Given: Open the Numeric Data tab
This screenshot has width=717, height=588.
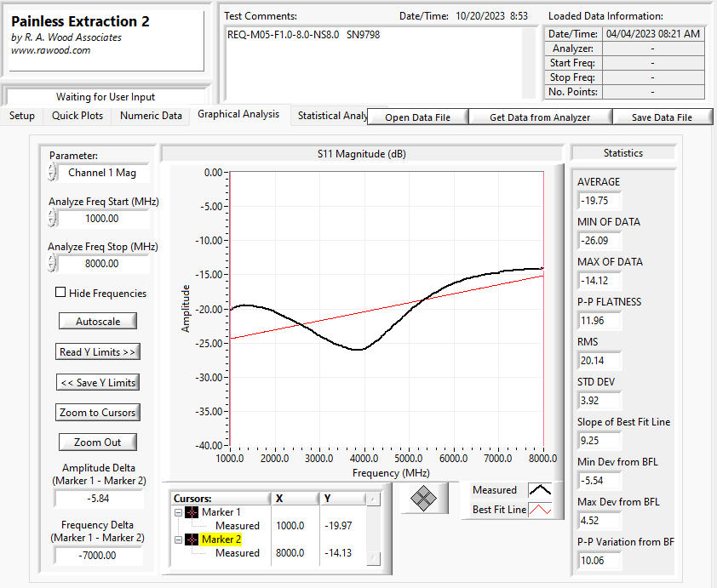Looking at the screenshot, I should pos(151,116).
